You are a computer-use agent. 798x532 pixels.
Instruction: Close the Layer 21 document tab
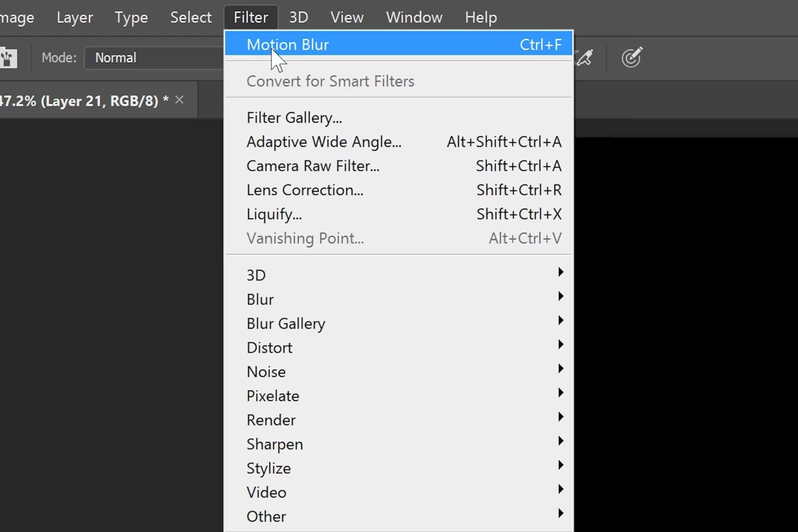pyautogui.click(x=179, y=100)
